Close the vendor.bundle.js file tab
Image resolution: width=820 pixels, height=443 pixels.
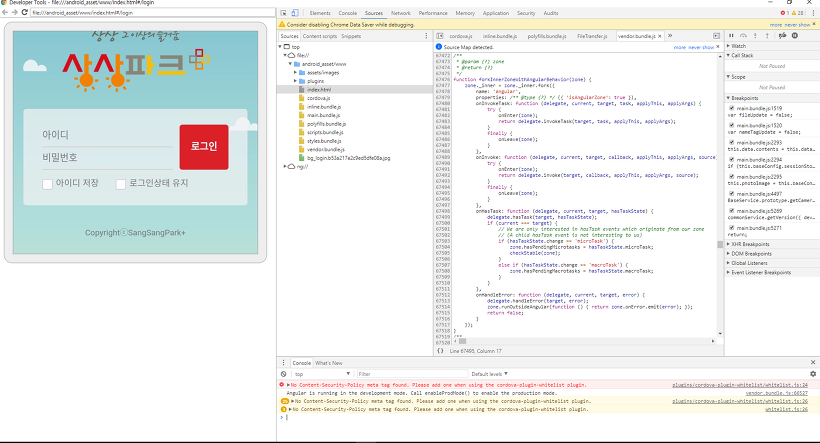660,36
